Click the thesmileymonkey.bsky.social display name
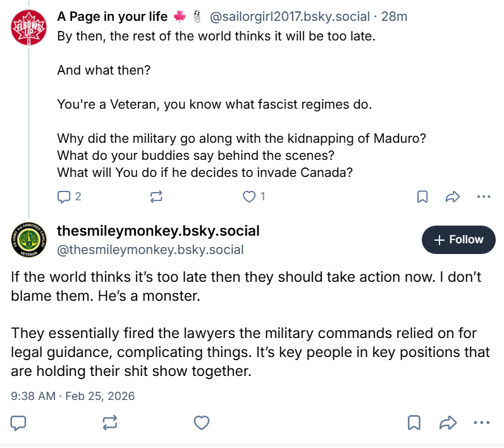Image resolution: width=504 pixels, height=448 pixels. pyautogui.click(x=158, y=231)
